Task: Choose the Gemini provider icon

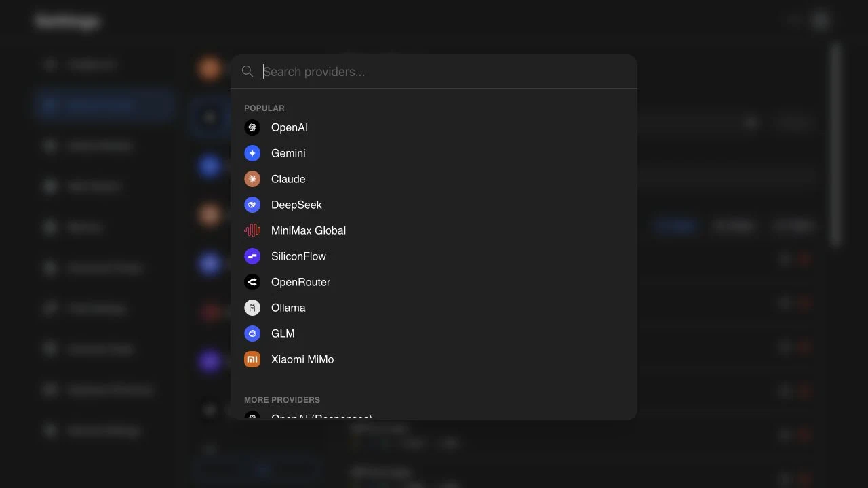Action: [x=252, y=153]
